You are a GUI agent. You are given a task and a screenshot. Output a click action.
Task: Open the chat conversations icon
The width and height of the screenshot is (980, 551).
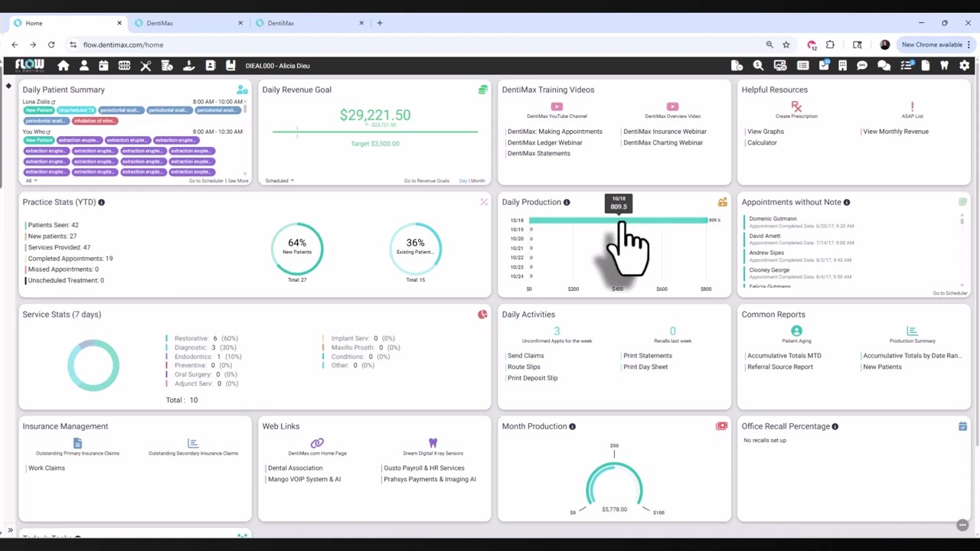tap(884, 66)
